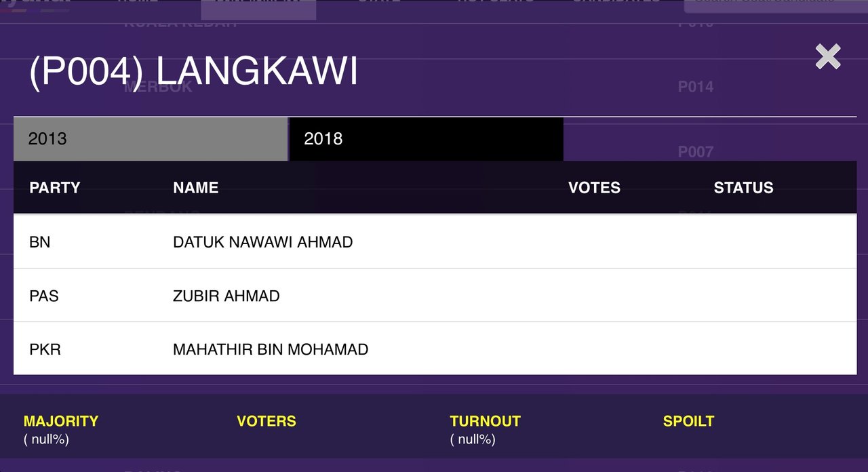This screenshot has width=868, height=472.
Task: Click the PKR party cell
Action: pyautogui.click(x=45, y=350)
